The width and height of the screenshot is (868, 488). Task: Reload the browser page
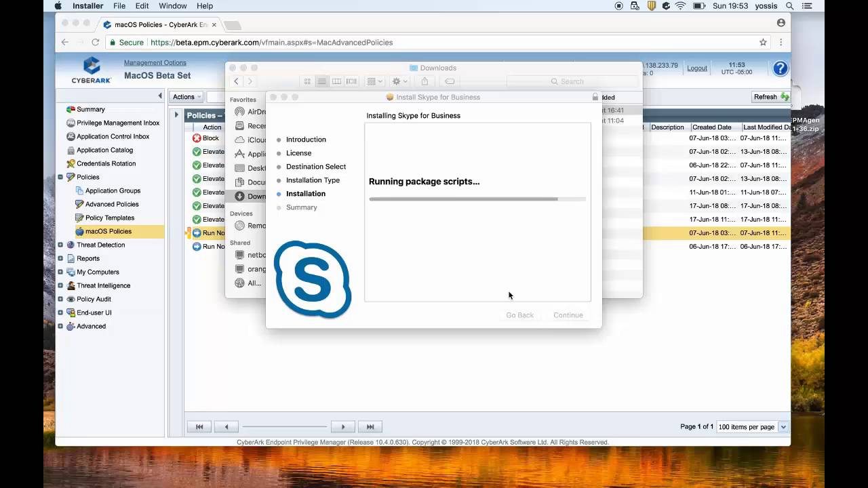click(95, 42)
